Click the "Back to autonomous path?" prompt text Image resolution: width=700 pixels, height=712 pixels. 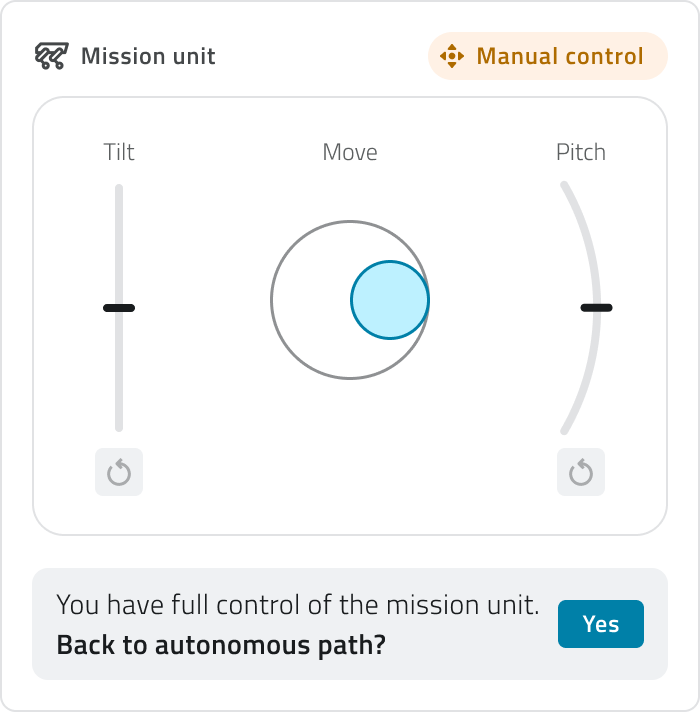tap(221, 645)
